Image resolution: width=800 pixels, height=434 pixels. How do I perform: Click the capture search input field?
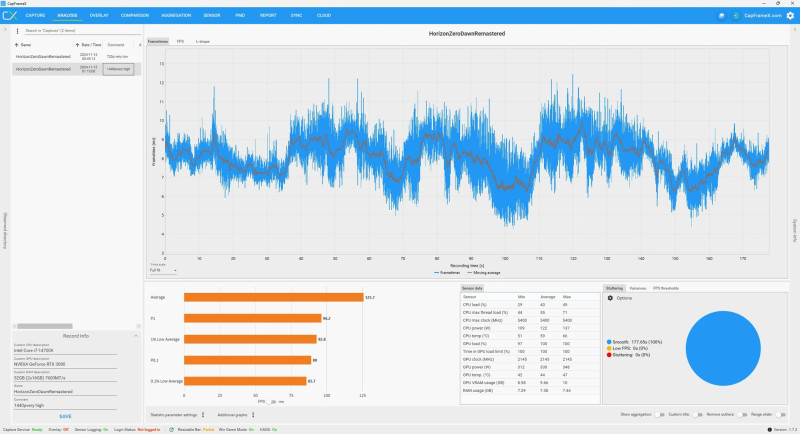click(82, 31)
